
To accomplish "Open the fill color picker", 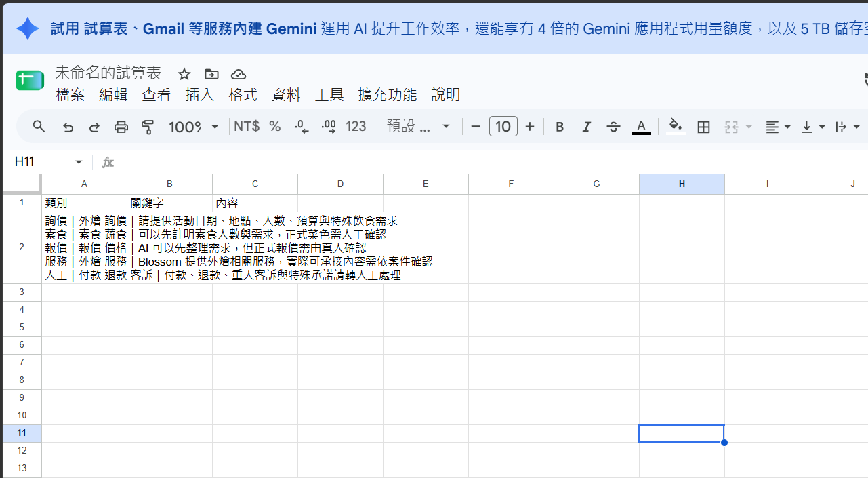I will click(676, 127).
